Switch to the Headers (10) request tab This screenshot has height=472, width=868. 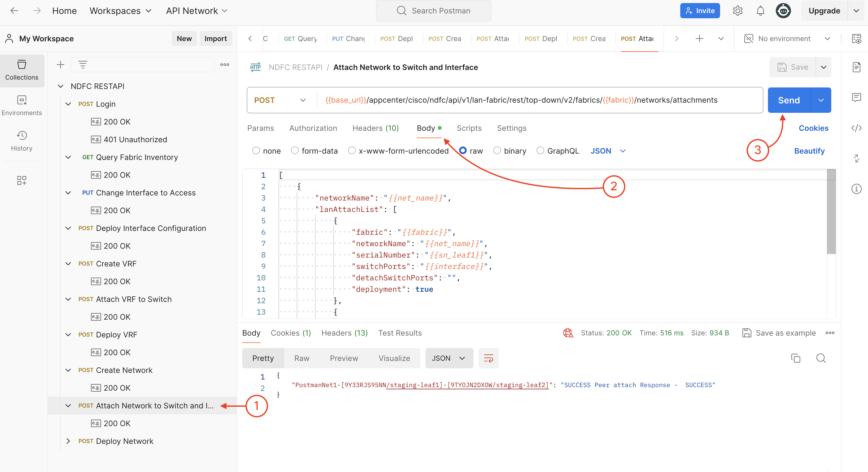[x=375, y=128]
